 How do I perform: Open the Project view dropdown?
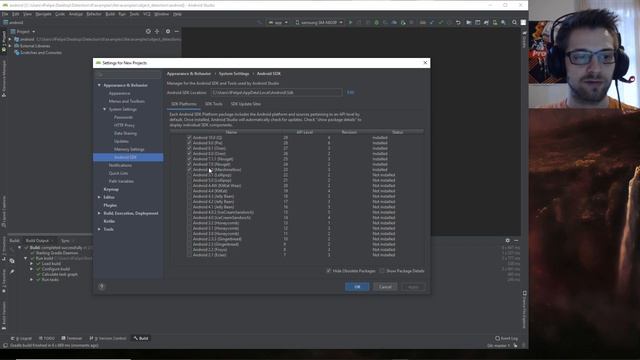click(23, 31)
